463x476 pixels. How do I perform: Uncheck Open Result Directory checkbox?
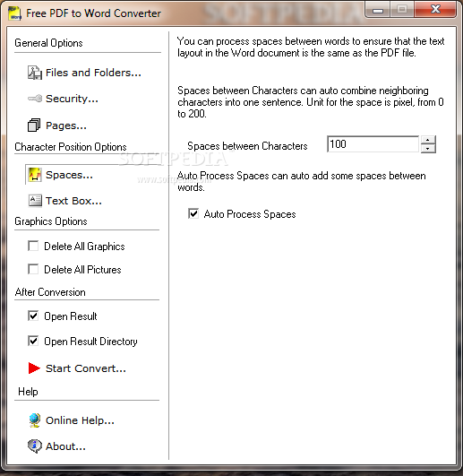click(x=33, y=341)
